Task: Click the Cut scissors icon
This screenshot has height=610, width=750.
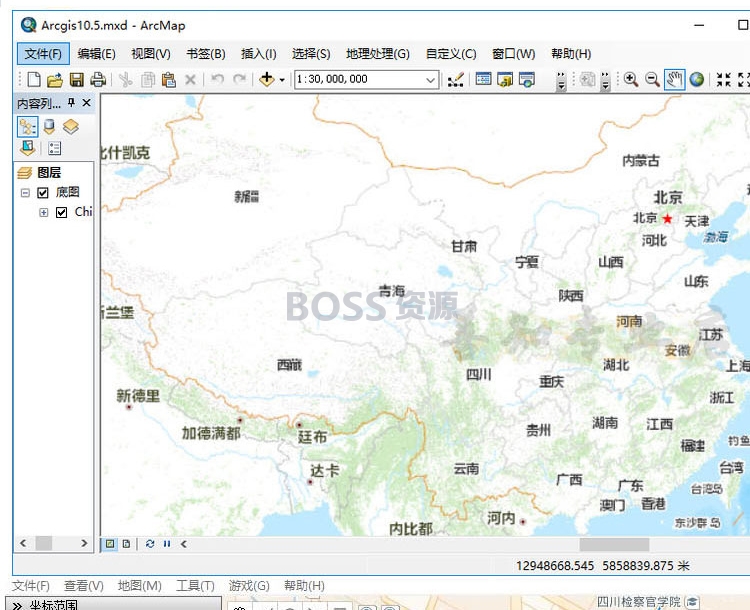Action: [x=125, y=79]
